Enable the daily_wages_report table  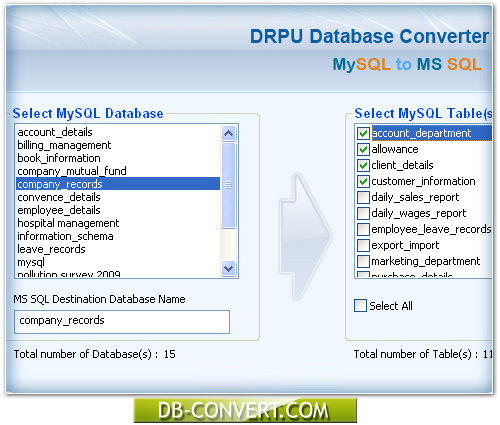click(x=363, y=213)
